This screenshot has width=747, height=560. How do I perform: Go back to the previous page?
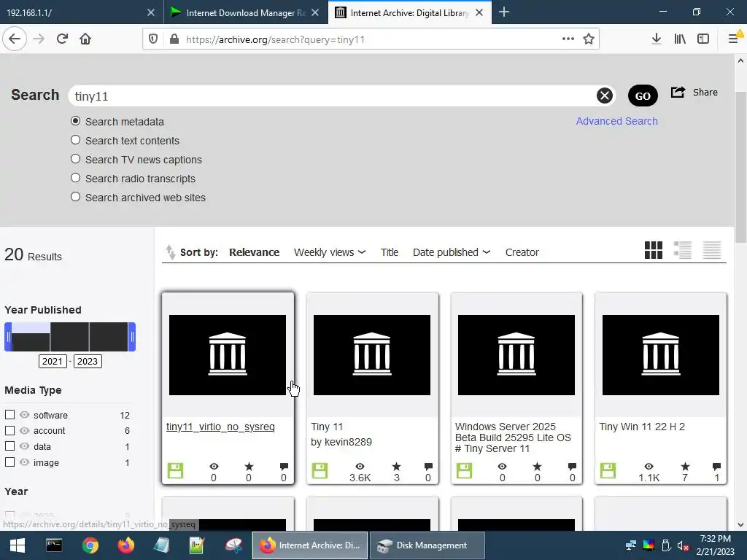(x=15, y=39)
